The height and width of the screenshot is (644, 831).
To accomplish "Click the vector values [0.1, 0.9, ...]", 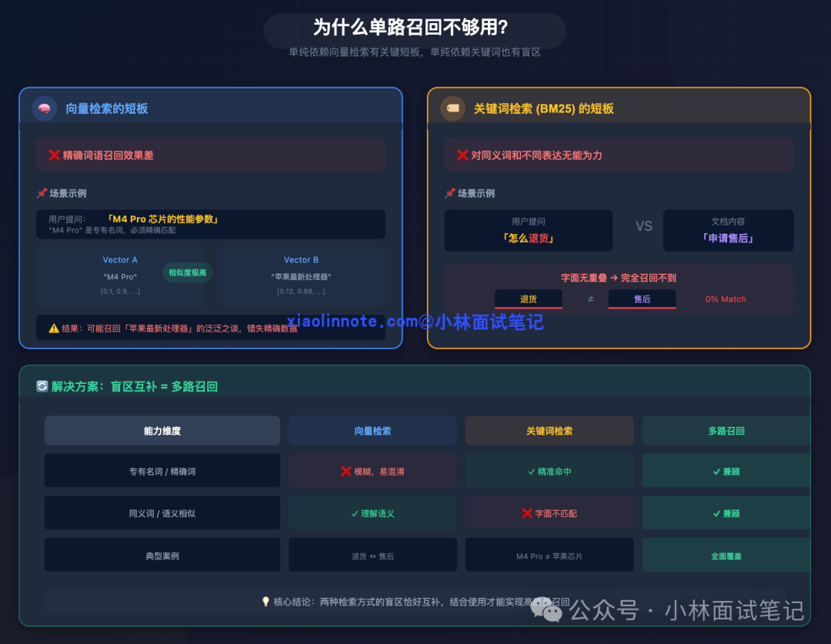I will [x=120, y=292].
